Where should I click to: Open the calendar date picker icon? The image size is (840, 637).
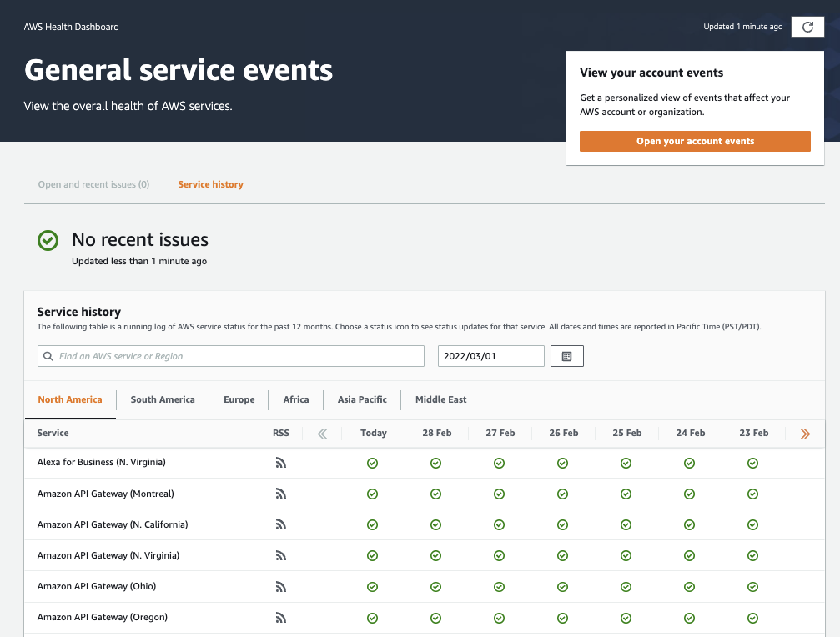[x=566, y=356]
